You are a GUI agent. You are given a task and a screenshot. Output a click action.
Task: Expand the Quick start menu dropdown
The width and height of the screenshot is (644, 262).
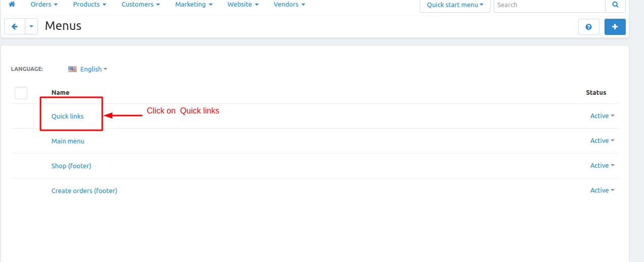[x=455, y=5]
